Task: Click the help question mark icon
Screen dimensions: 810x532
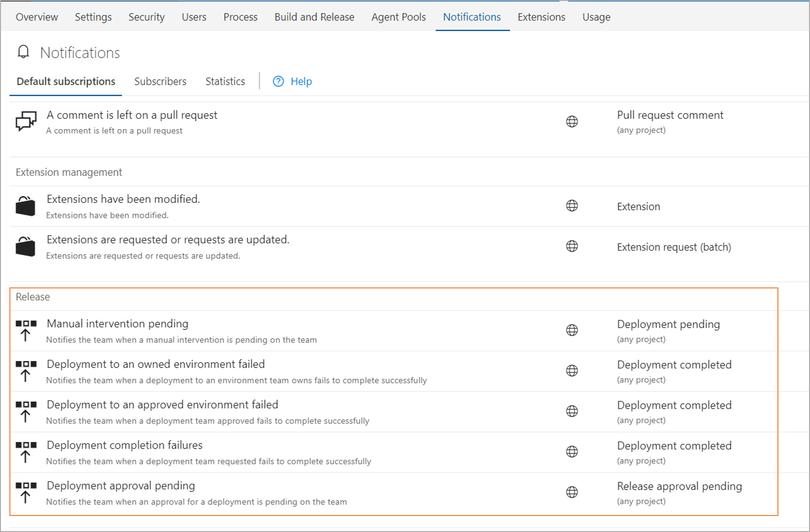Action: click(x=279, y=82)
